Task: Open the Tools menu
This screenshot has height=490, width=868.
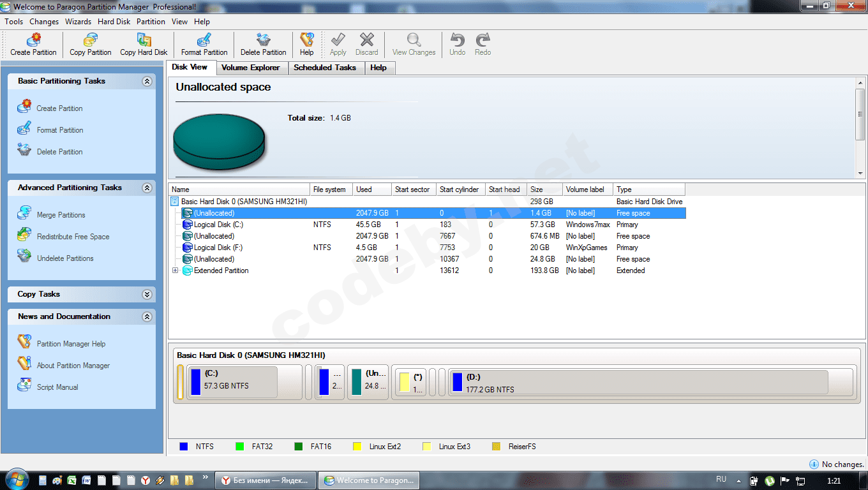Action: 13,22
